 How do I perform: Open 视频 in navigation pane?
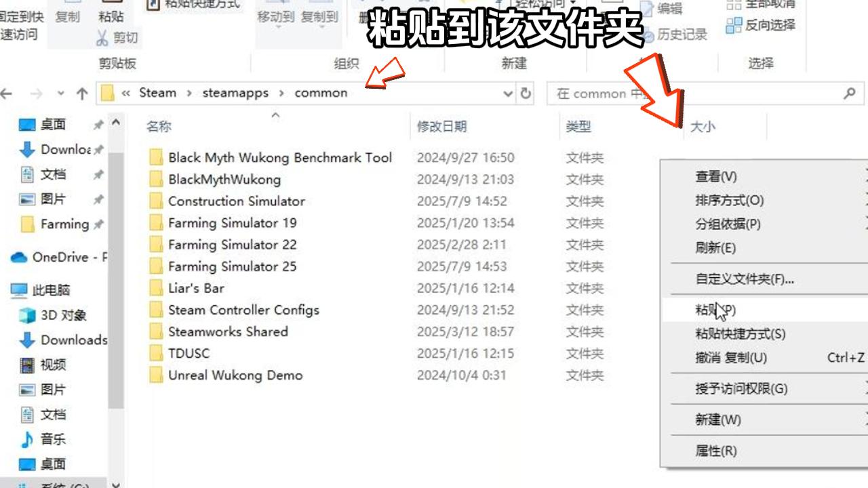point(43,365)
